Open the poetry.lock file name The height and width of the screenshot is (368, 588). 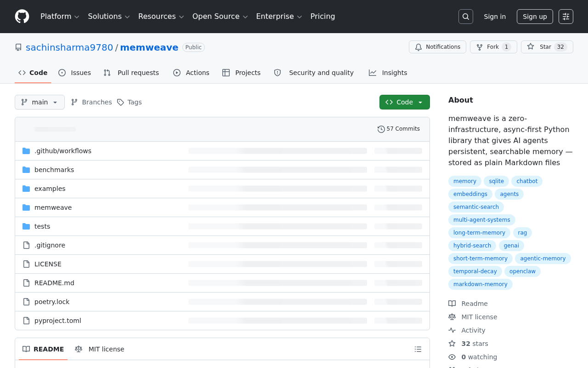point(52,302)
